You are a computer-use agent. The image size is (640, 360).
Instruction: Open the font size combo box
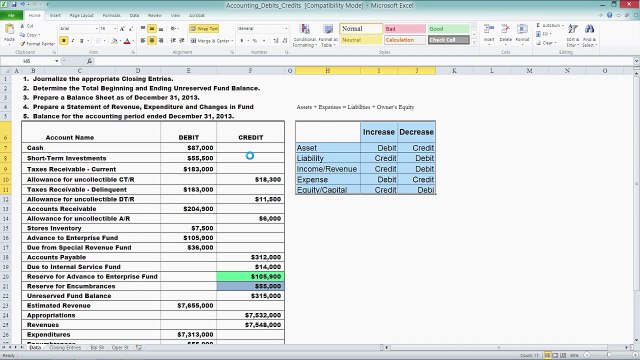click(x=108, y=29)
